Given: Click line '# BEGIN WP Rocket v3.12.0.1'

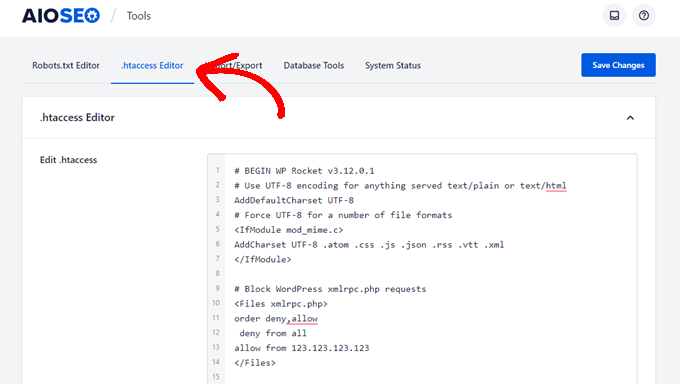Looking at the screenshot, I should coord(304,171).
